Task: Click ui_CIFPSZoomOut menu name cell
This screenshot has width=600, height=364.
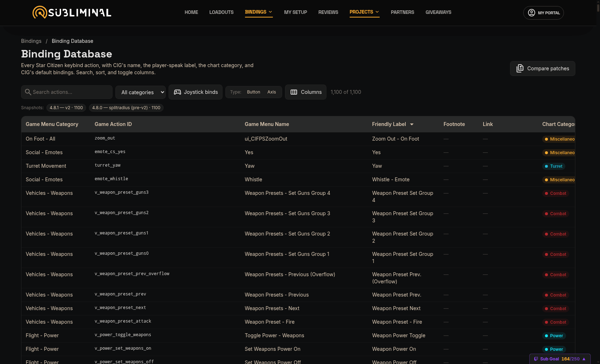Action: 266,139
